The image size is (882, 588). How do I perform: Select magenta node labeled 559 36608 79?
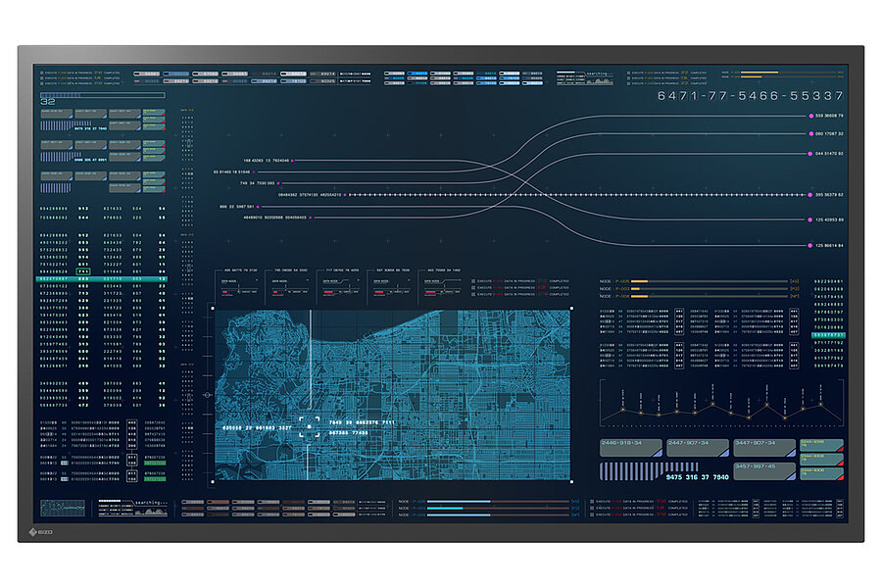[810, 116]
